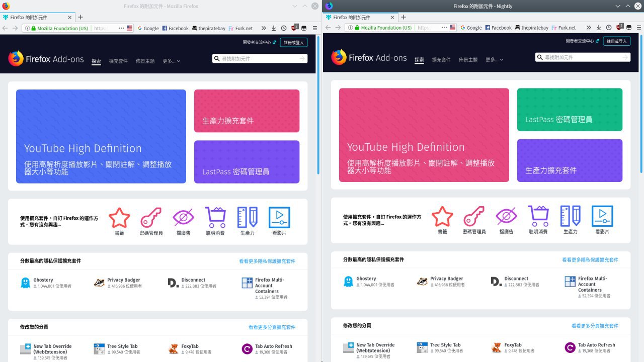
Task: Open the downloads panel in the Mozilla Firefox window
Action: click(x=274, y=28)
